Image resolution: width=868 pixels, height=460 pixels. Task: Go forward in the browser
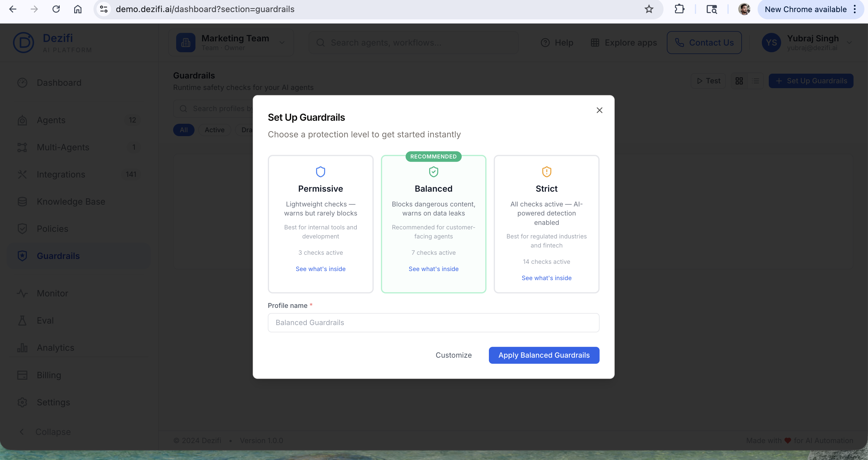[x=34, y=9]
